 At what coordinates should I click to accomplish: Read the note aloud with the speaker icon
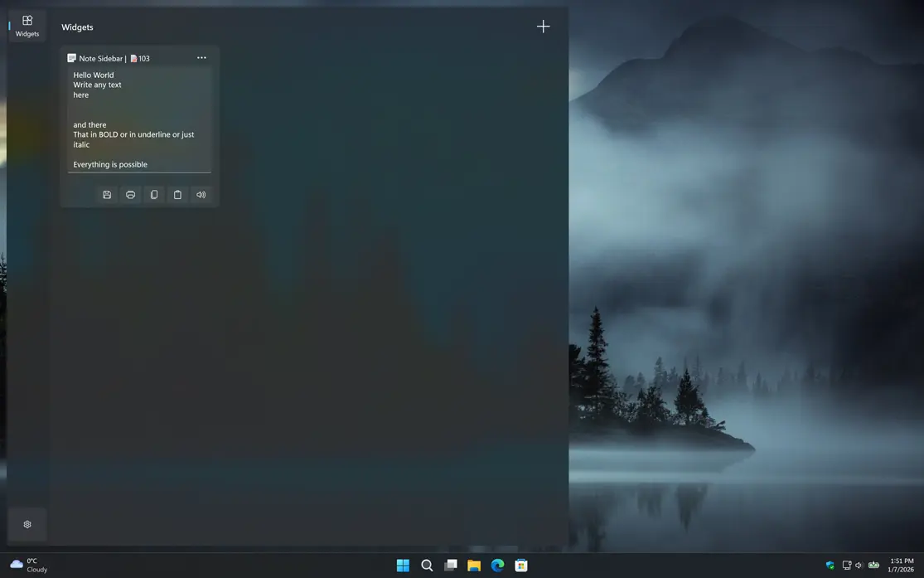(201, 194)
